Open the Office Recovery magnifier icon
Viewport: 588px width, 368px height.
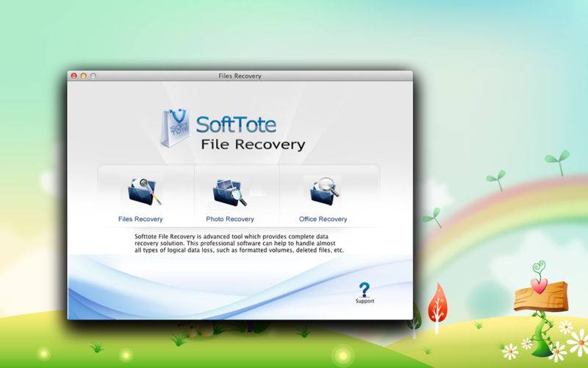click(324, 191)
